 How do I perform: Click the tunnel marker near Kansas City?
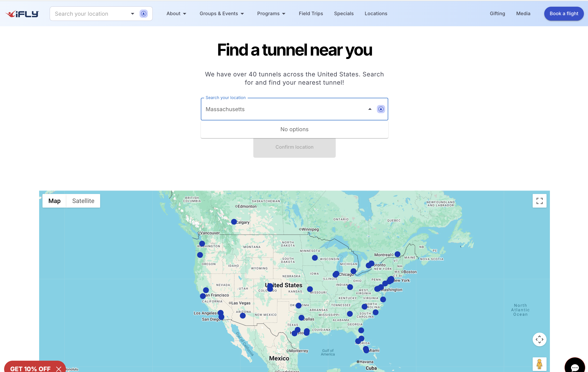[x=310, y=289]
